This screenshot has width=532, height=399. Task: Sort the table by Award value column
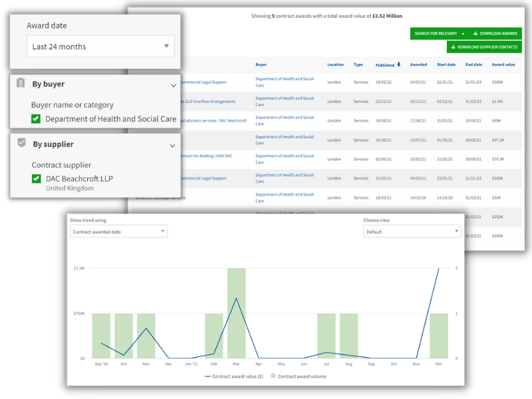click(503, 65)
